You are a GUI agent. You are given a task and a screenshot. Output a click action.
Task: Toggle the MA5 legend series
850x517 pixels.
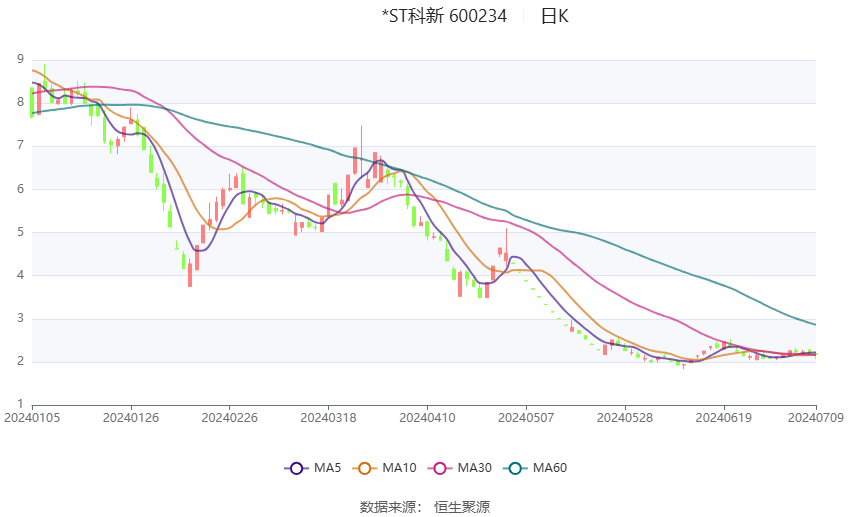(313, 468)
